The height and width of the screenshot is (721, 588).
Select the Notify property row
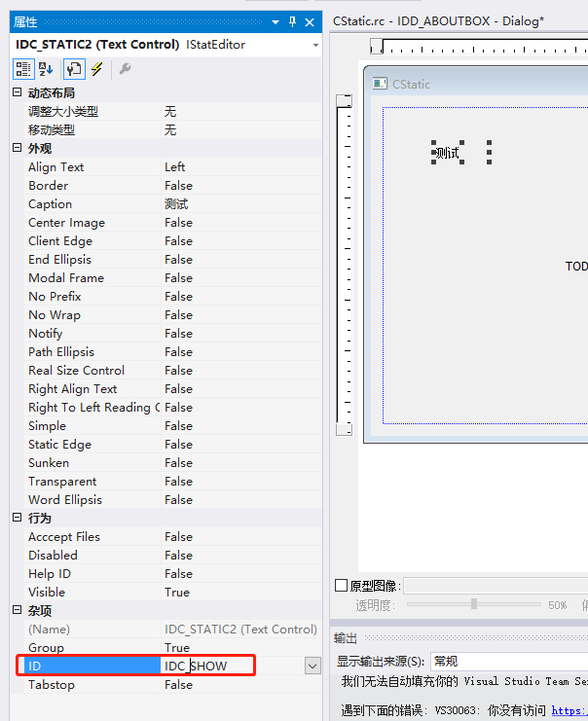173,334
